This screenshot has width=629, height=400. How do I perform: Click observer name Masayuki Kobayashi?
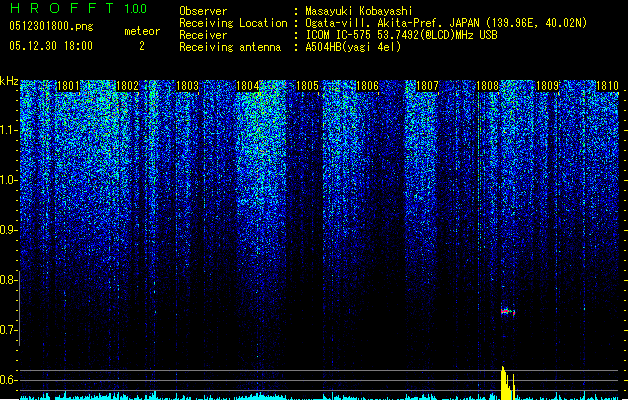click(x=359, y=11)
